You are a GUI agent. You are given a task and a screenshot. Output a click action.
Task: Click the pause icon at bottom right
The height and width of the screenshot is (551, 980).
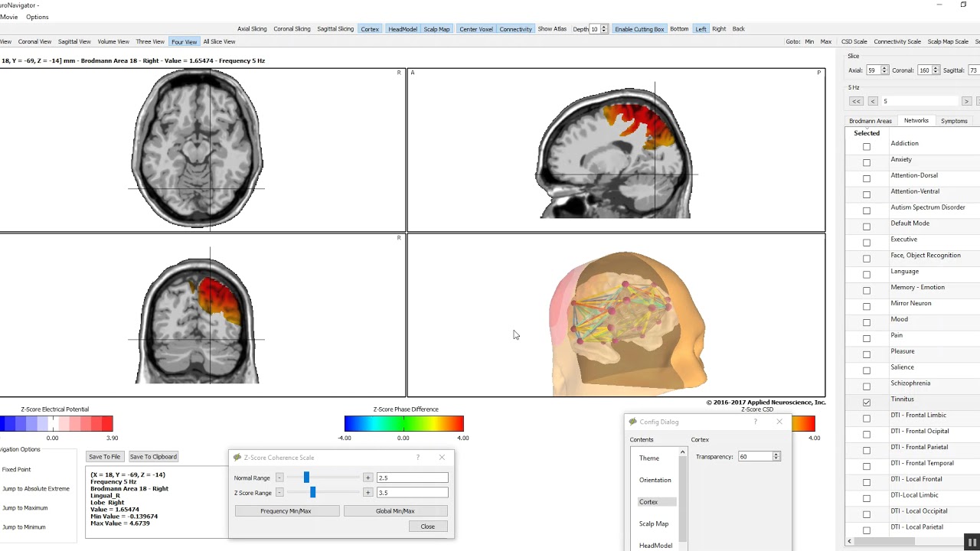click(972, 543)
